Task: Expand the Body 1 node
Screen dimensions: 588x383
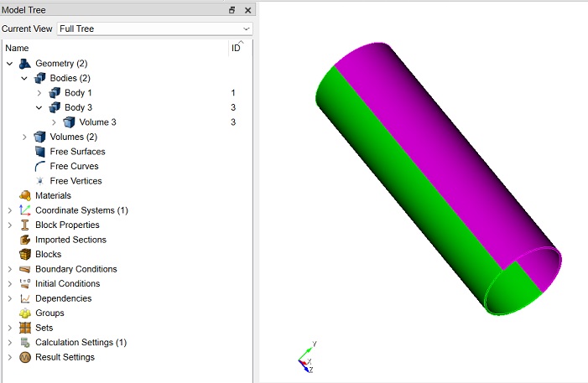Action: [39, 93]
